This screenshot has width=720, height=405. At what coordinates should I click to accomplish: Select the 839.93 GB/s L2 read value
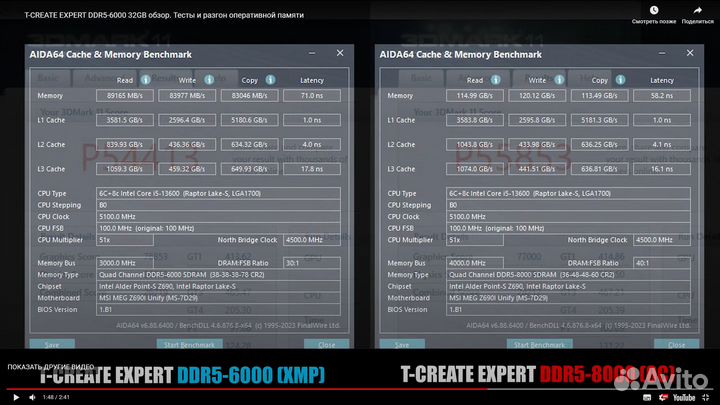[x=125, y=144]
